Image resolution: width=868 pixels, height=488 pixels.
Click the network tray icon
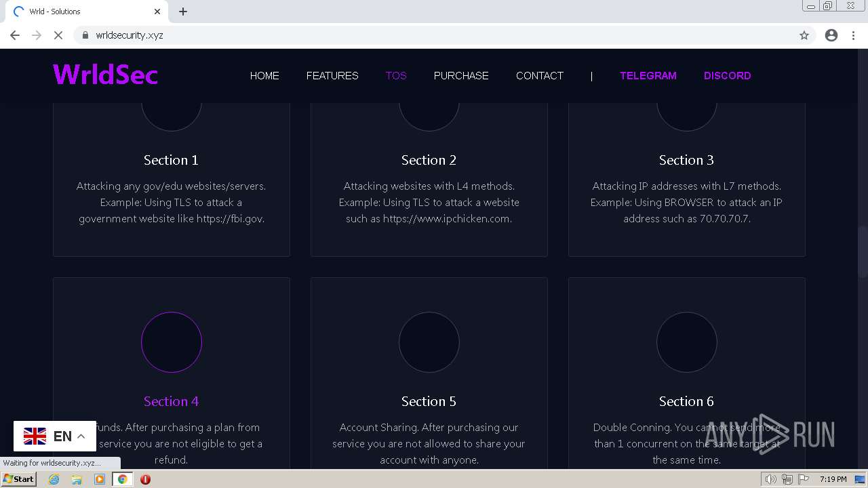coord(787,479)
